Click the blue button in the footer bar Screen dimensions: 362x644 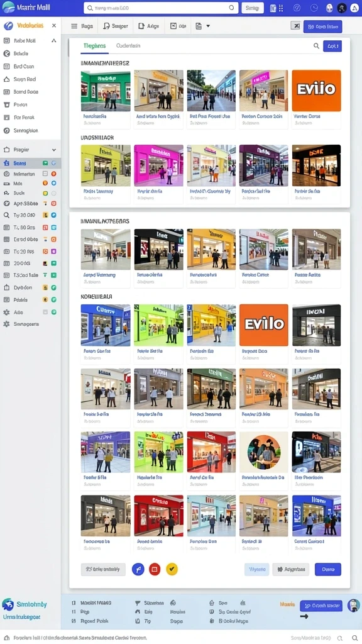click(x=321, y=606)
